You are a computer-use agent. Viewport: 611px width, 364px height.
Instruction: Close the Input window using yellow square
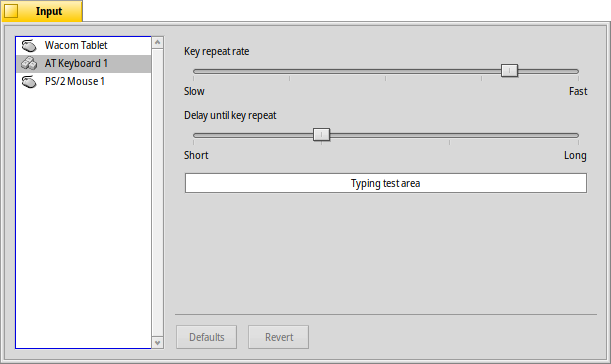[x=11, y=11]
